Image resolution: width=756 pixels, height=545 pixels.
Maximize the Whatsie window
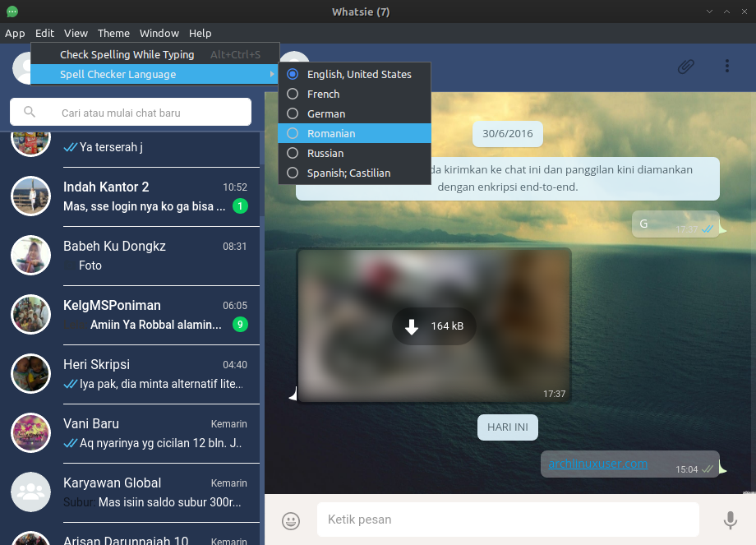pyautogui.click(x=726, y=12)
